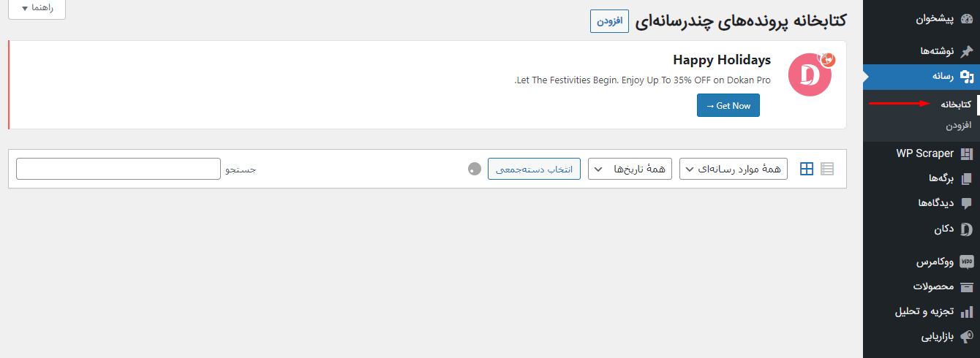
Task: Open WP Scraper sidebar icon
Action: [x=966, y=153]
